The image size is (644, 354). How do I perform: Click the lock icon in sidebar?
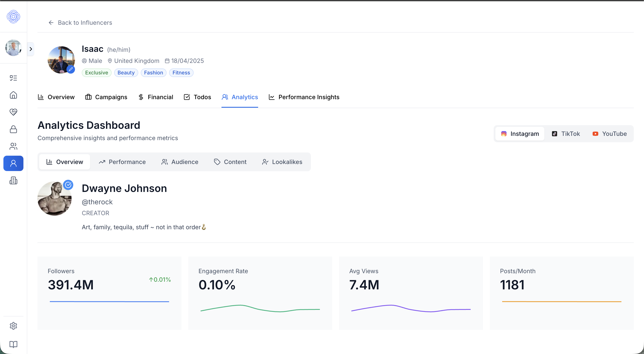coord(13,129)
